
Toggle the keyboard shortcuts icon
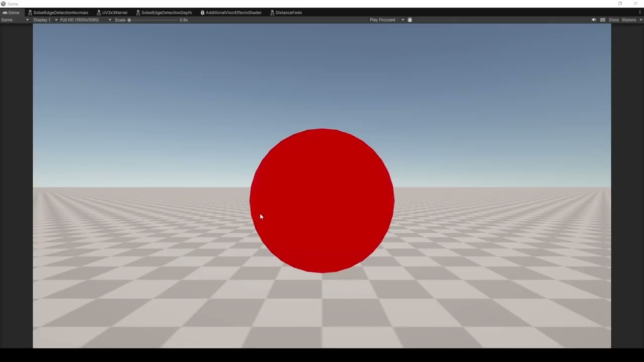pyautogui.click(x=603, y=20)
